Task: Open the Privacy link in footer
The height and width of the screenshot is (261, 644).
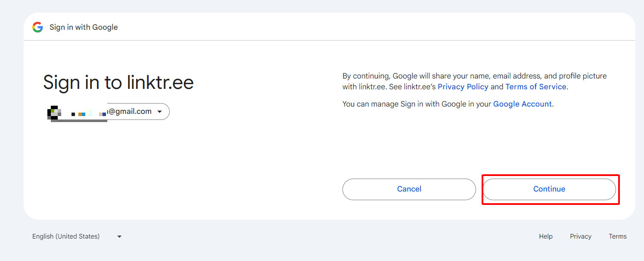Action: pos(581,236)
